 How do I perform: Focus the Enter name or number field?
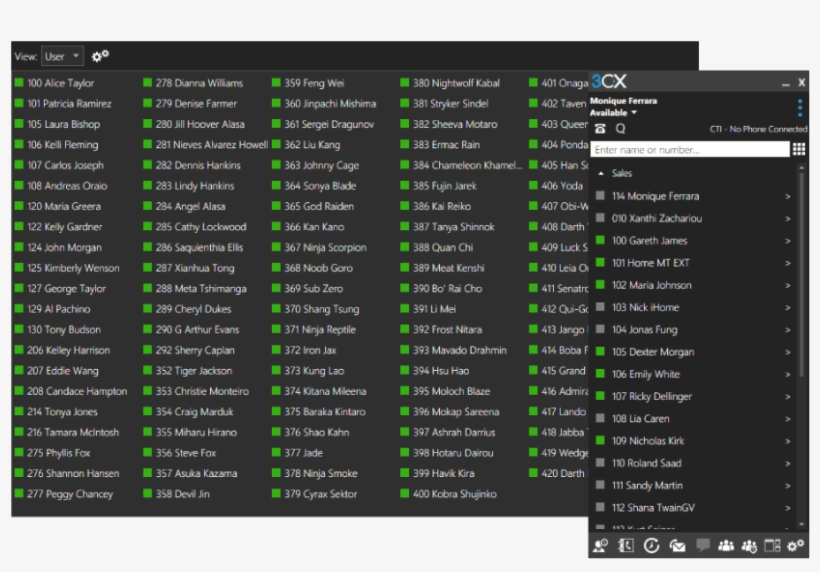690,150
